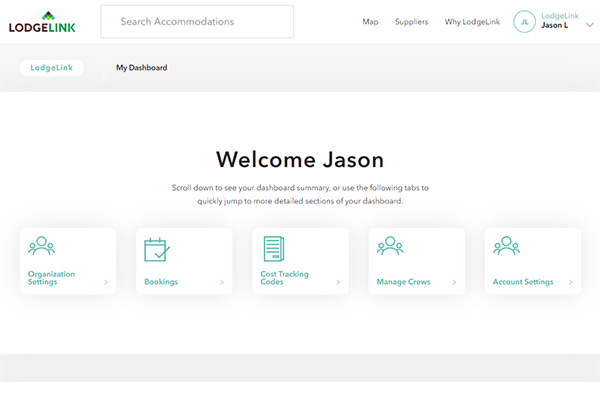Screen dimensions: 600x400
Task: Click the Organization Settings people icon
Action: (41, 246)
